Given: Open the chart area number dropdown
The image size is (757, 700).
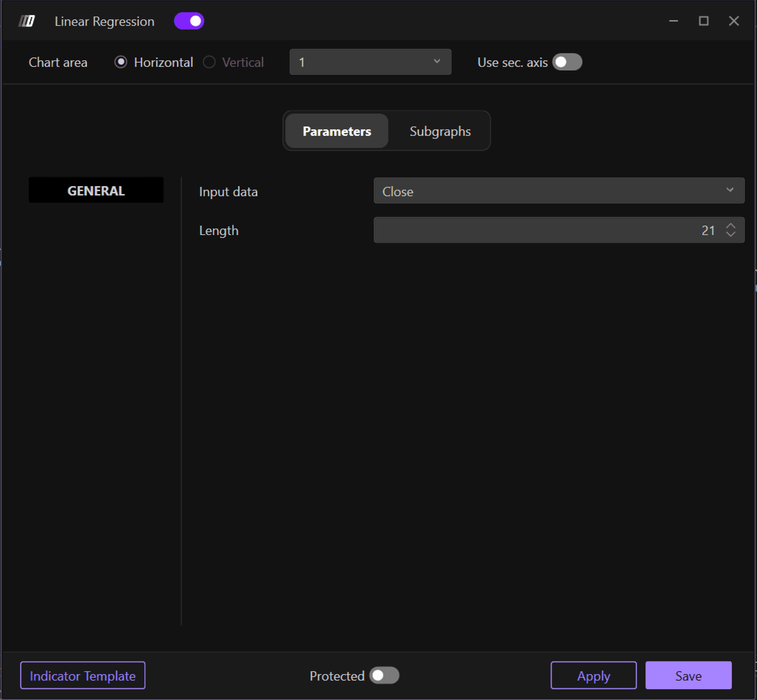Looking at the screenshot, I should click(370, 62).
